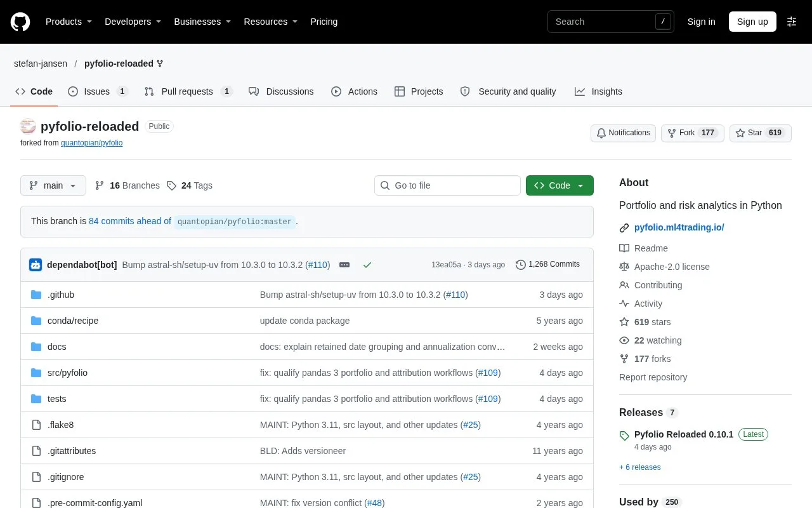Expand the Products menu
The image size is (812, 508).
pyautogui.click(x=69, y=22)
